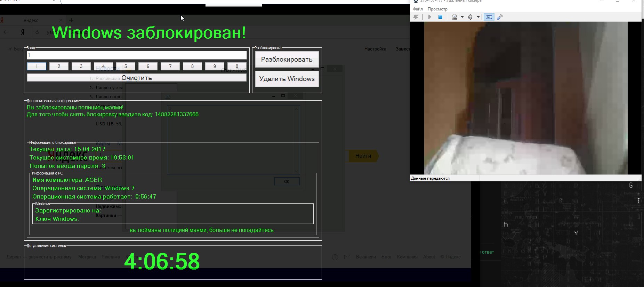The height and width of the screenshot is (287, 644).
Task: Click into the code input field
Action: coord(137,55)
